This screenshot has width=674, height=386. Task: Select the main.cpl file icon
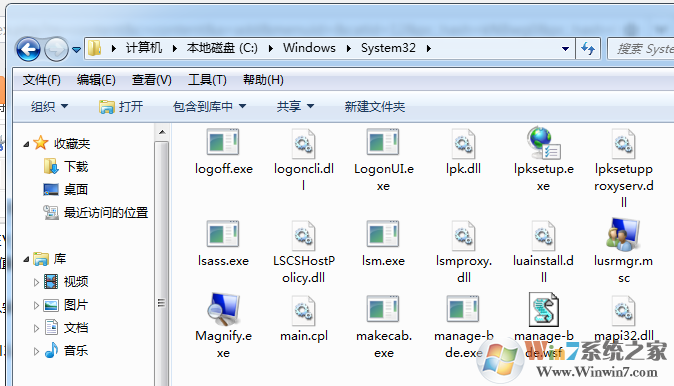click(303, 310)
